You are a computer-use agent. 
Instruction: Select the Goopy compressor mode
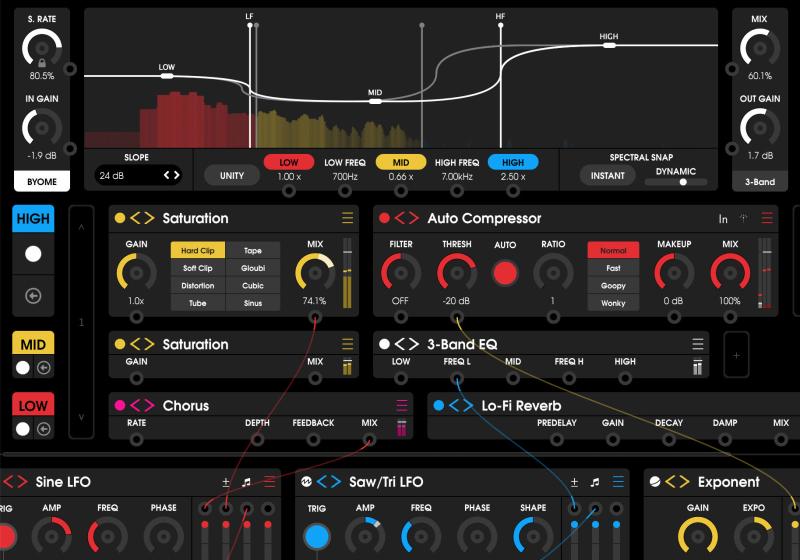613,286
